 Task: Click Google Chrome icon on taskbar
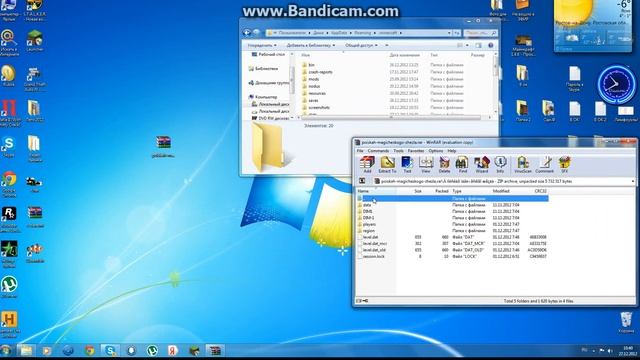(89, 350)
